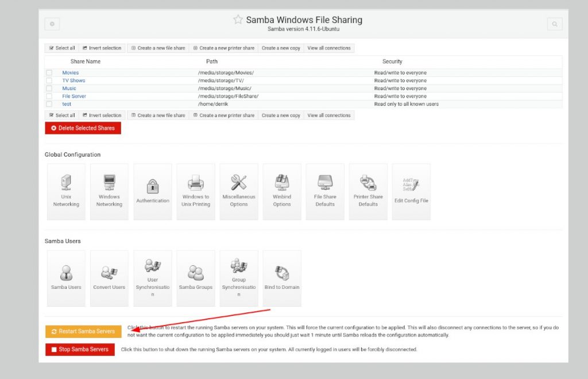Open the Winbind Options panel
The width and height of the screenshot is (588, 379).
pos(281,191)
